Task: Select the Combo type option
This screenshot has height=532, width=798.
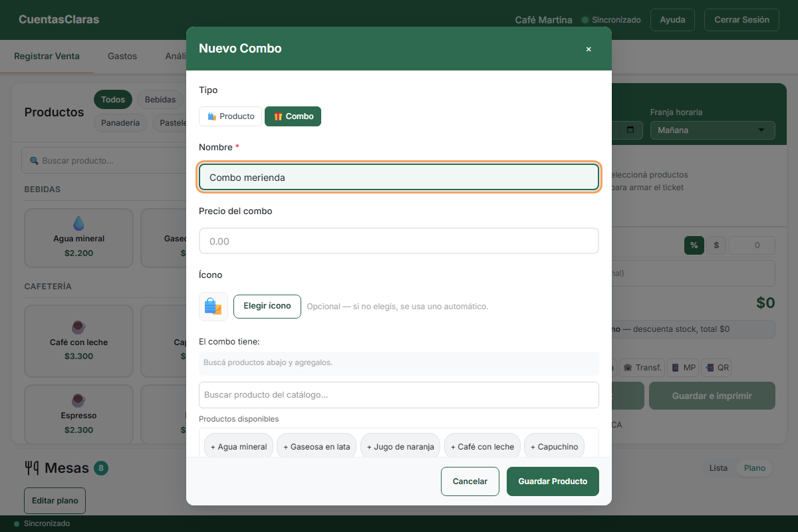Action: pyautogui.click(x=293, y=116)
